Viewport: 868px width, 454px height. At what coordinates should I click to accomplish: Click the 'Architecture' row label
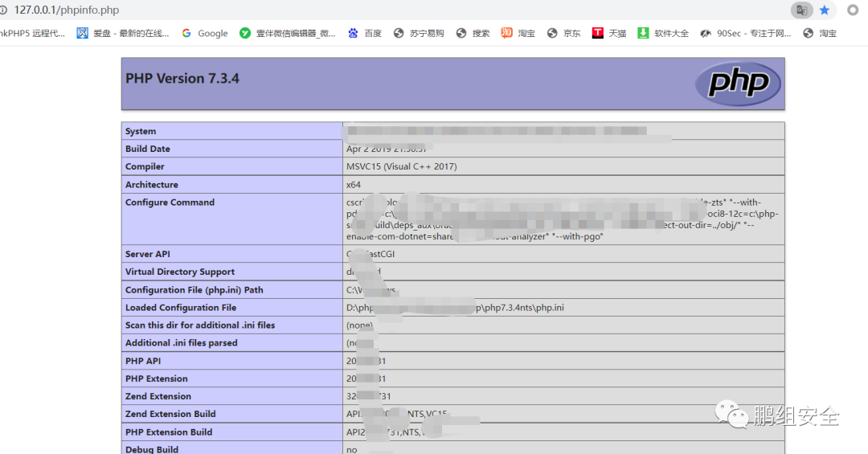(x=152, y=184)
